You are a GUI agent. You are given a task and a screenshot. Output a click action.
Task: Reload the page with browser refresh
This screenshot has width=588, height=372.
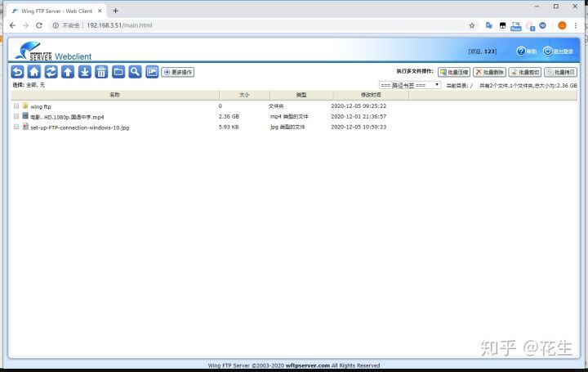tap(39, 25)
